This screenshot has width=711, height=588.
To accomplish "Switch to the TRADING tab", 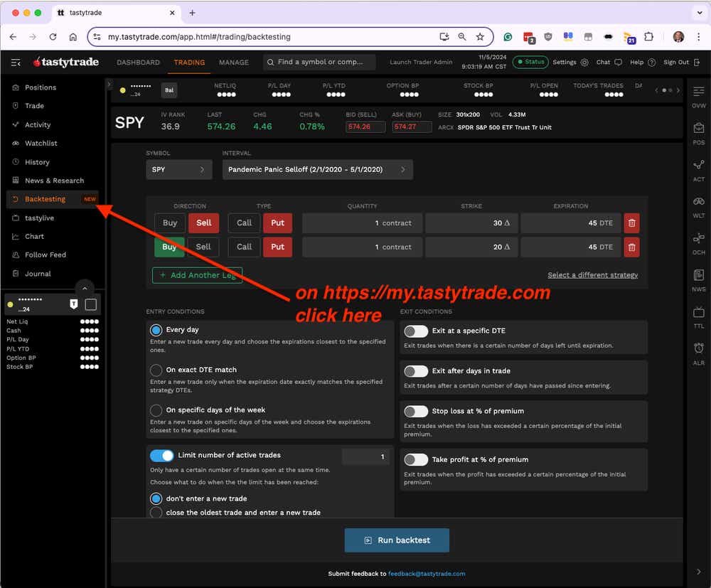I will (x=190, y=63).
